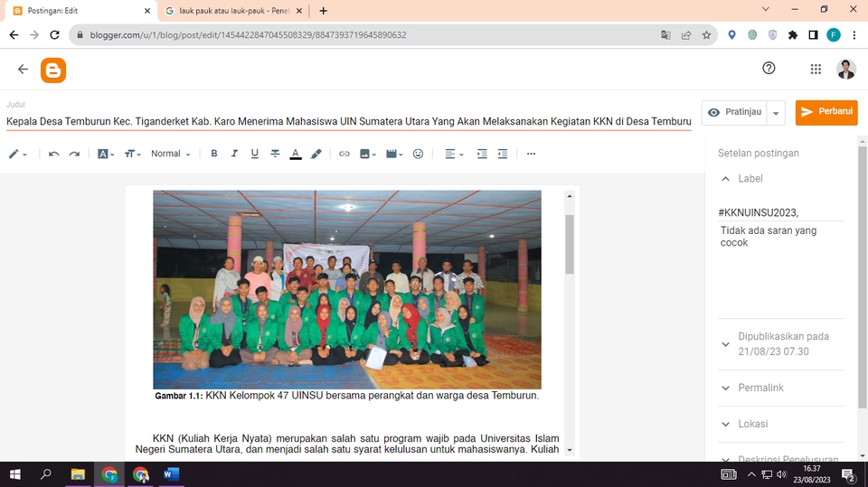Open the Chrome extensions puzzle icon
This screenshot has width=868, height=487.
pyautogui.click(x=793, y=35)
